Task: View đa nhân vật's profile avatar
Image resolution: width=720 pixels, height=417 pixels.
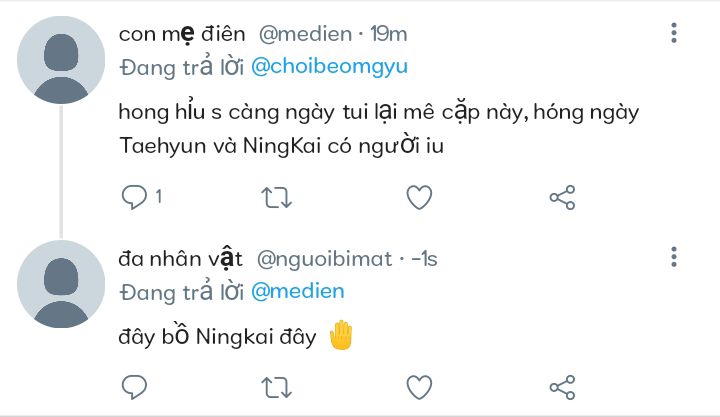Action: coord(61,284)
